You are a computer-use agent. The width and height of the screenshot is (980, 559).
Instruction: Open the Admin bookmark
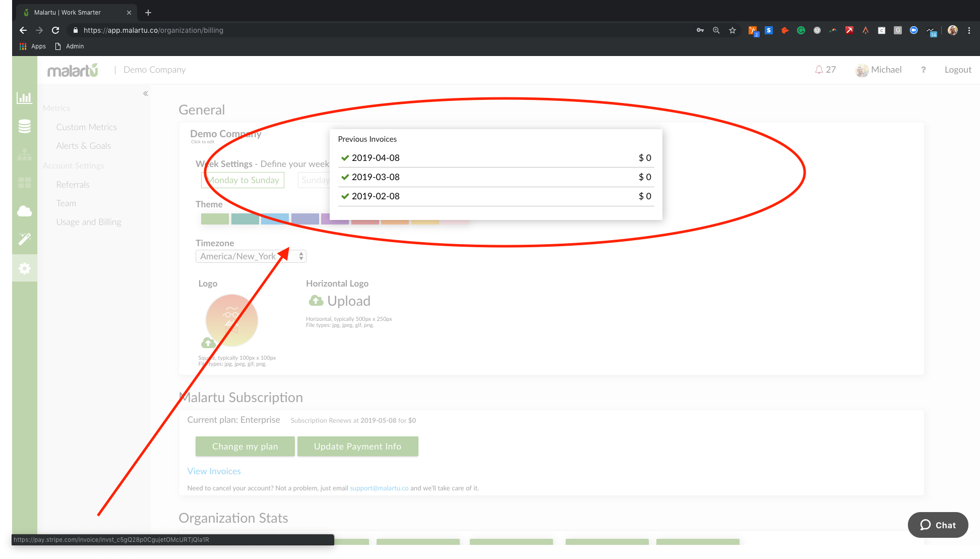[x=70, y=46]
